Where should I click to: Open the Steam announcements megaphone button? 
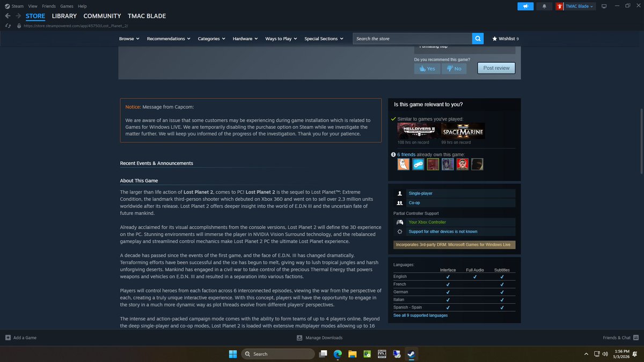pos(525,6)
